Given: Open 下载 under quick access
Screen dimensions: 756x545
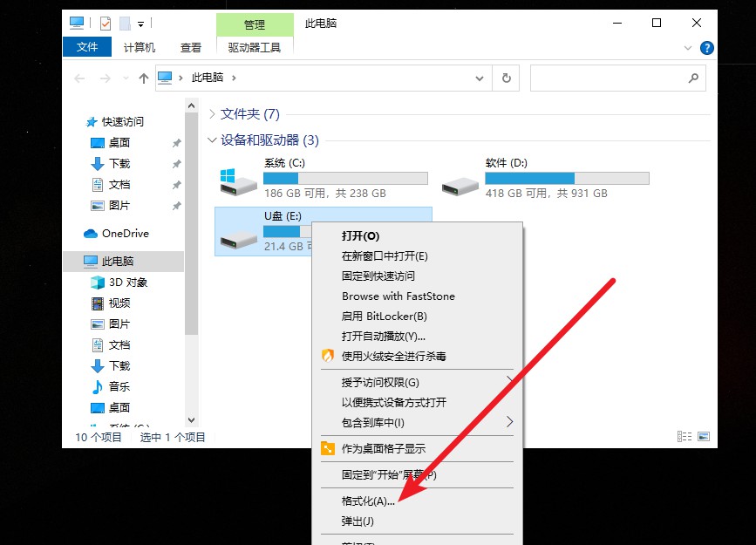Looking at the screenshot, I should tap(119, 164).
